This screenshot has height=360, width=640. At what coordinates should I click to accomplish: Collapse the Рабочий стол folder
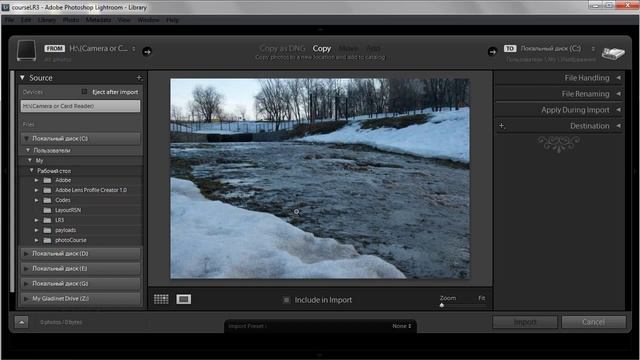31,171
